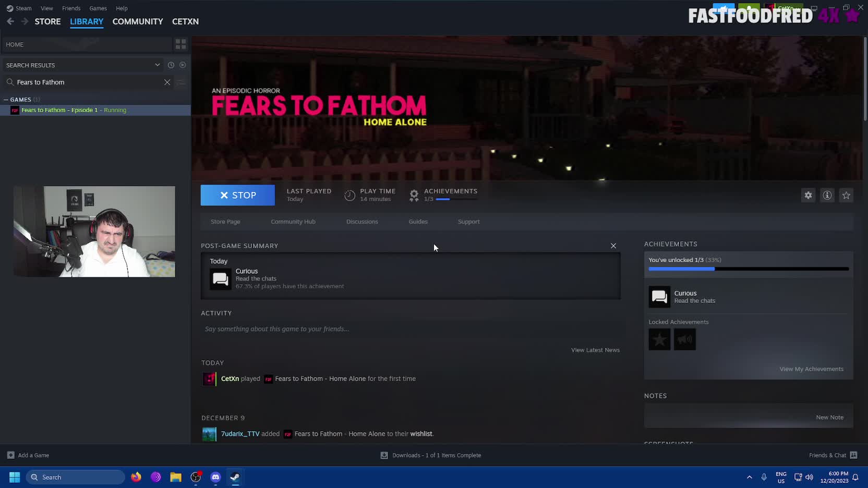The width and height of the screenshot is (868, 488).
Task: Select Fears to Fathom - Episode 1 entry
Action: click(95, 110)
